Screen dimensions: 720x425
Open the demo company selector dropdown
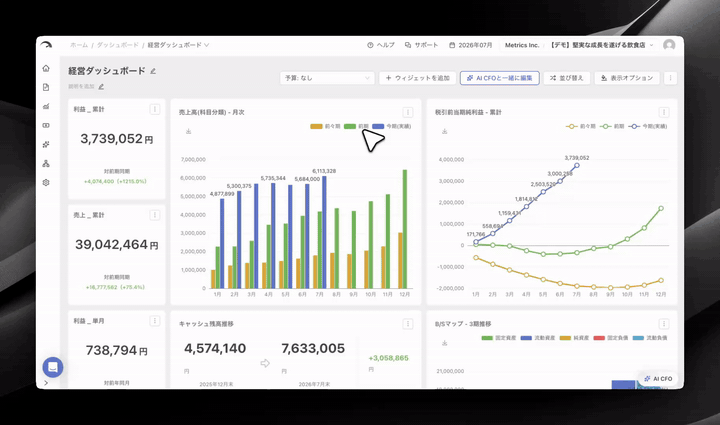602,45
